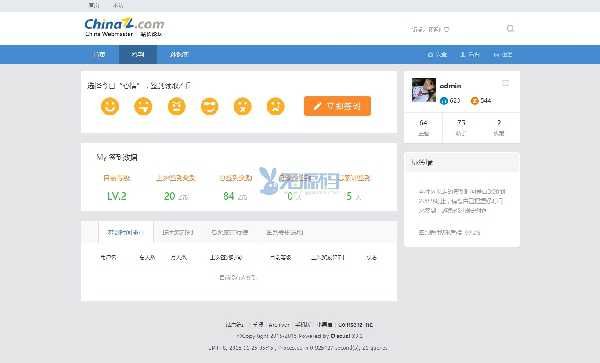
Task: Click the green 5 stat value
Action: (x=349, y=196)
